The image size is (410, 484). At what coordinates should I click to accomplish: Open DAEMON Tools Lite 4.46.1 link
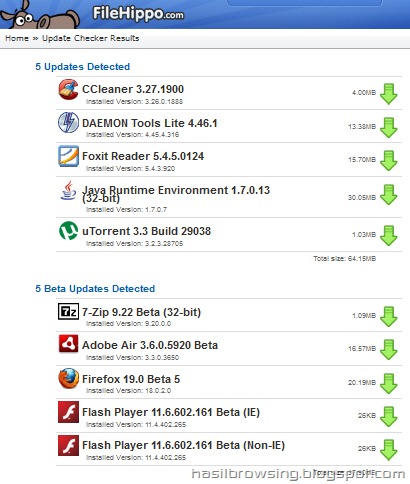tap(150, 123)
